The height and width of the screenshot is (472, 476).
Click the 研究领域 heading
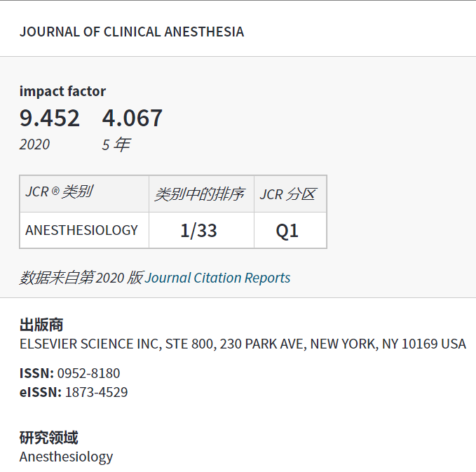(x=48, y=438)
